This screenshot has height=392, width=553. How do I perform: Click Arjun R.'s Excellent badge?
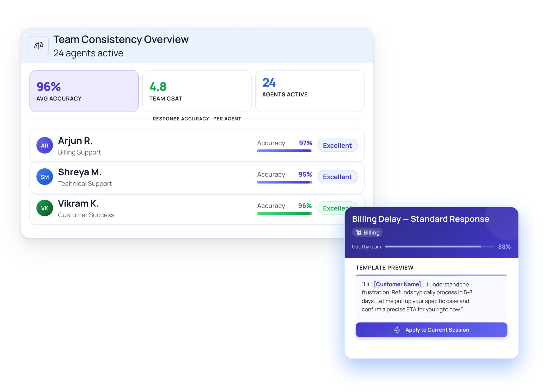tap(337, 145)
